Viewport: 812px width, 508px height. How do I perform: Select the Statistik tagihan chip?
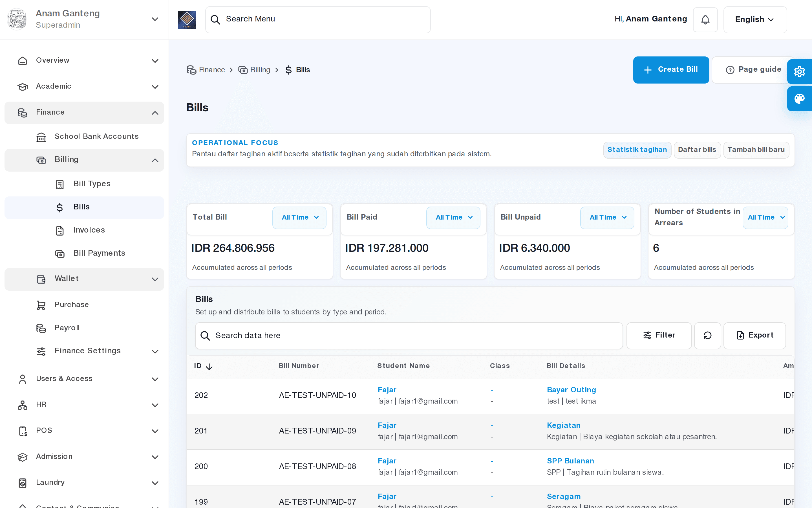pos(637,150)
